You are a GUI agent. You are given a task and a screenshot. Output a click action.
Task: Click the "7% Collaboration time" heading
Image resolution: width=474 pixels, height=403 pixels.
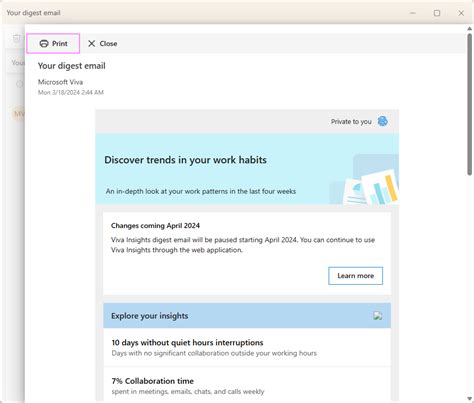153,381
